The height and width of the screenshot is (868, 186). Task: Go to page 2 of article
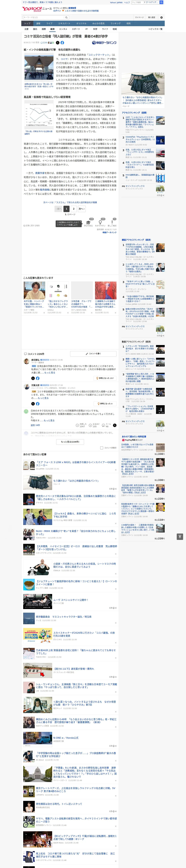(x=74, y=209)
